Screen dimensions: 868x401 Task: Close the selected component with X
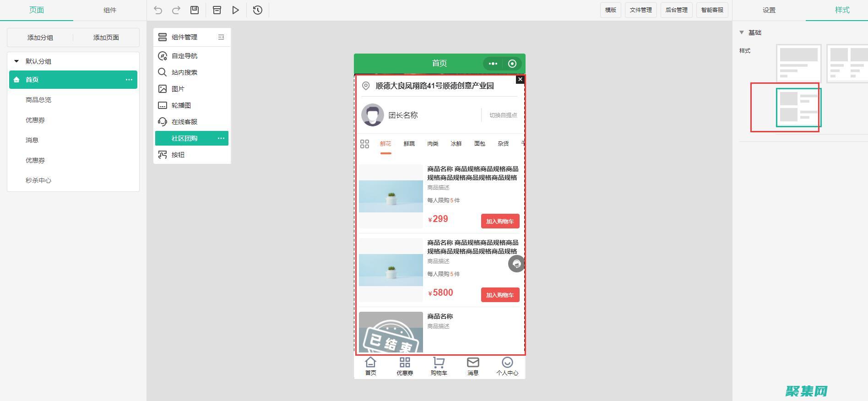click(520, 80)
